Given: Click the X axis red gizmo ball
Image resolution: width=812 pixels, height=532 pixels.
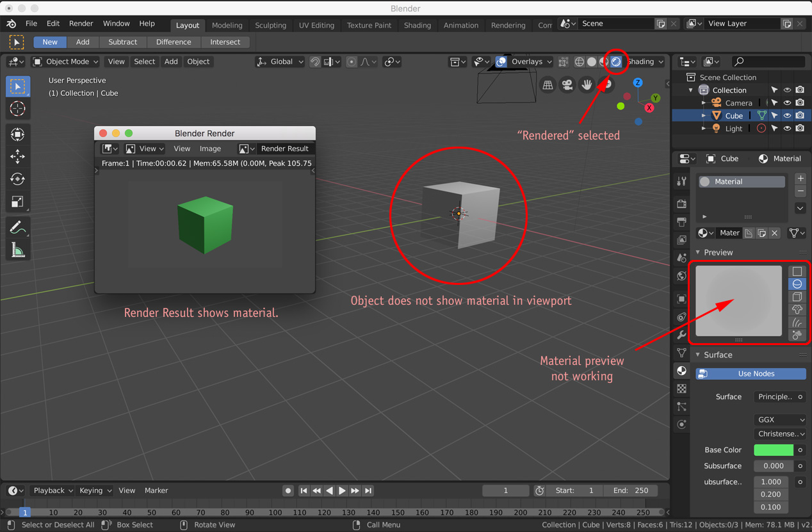Looking at the screenshot, I should pyautogui.click(x=649, y=108).
